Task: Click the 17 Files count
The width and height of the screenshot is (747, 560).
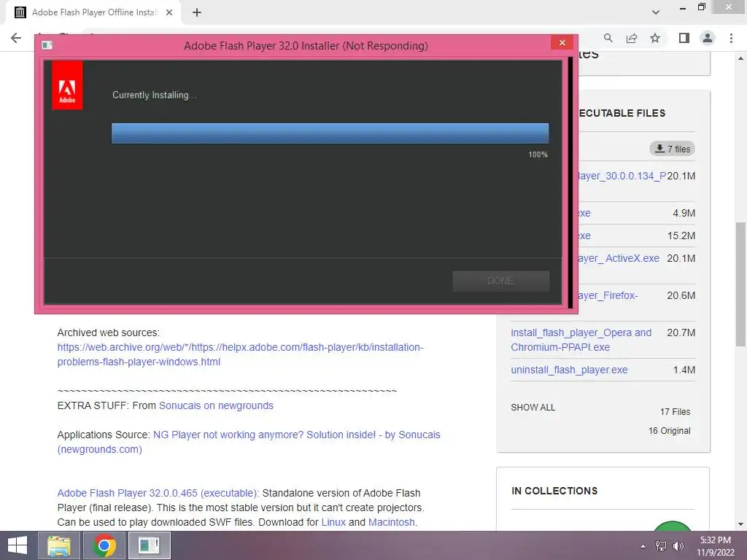Action: [x=675, y=412]
